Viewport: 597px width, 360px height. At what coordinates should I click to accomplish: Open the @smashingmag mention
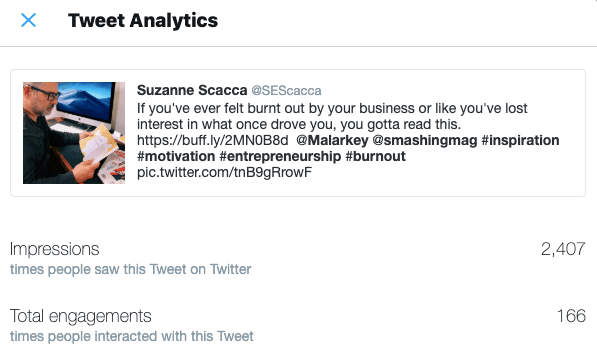point(425,140)
